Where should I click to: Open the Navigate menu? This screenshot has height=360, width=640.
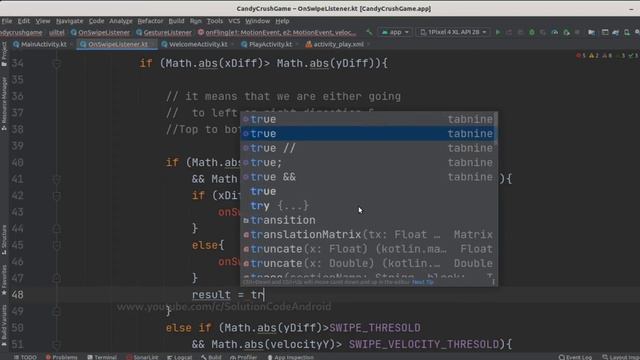coord(69,21)
